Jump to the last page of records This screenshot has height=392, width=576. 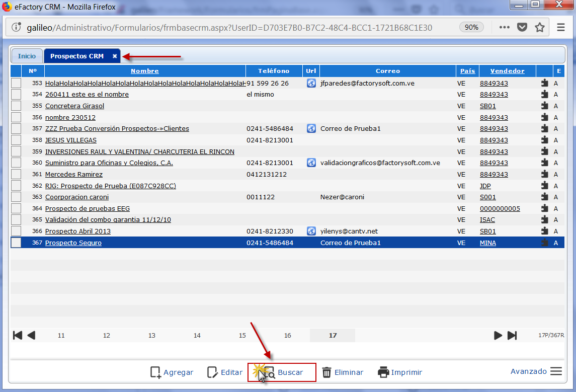tap(512, 335)
